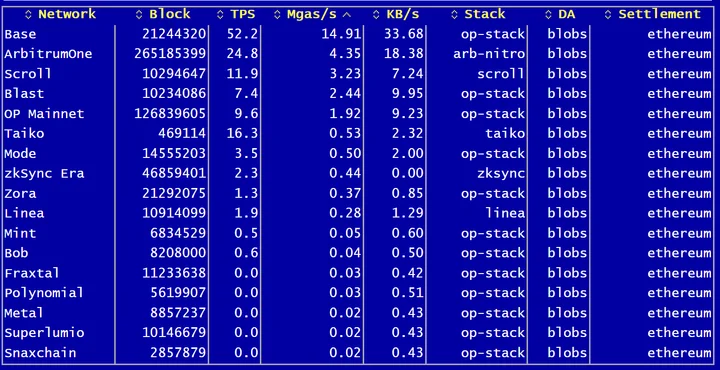Image resolution: width=720 pixels, height=370 pixels.
Task: Sort table by Network column
Action: (x=60, y=14)
